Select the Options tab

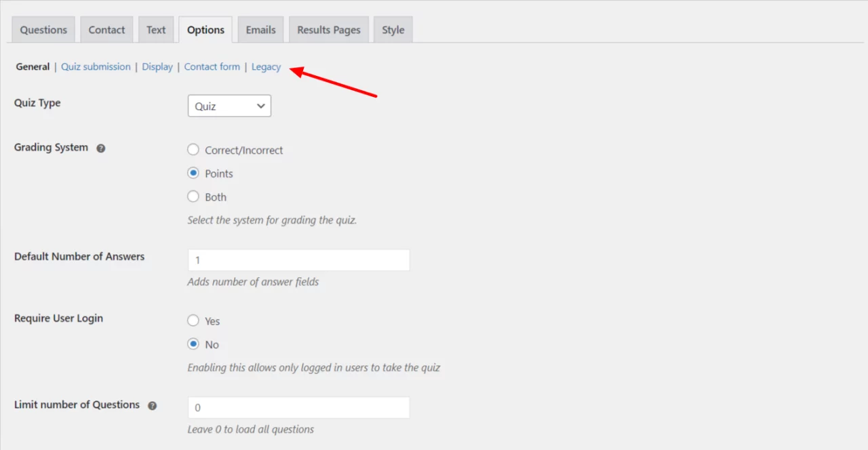pos(205,30)
